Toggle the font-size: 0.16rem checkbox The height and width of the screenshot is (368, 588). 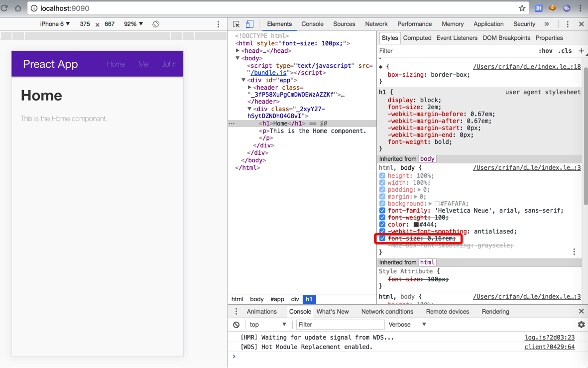[382, 239]
